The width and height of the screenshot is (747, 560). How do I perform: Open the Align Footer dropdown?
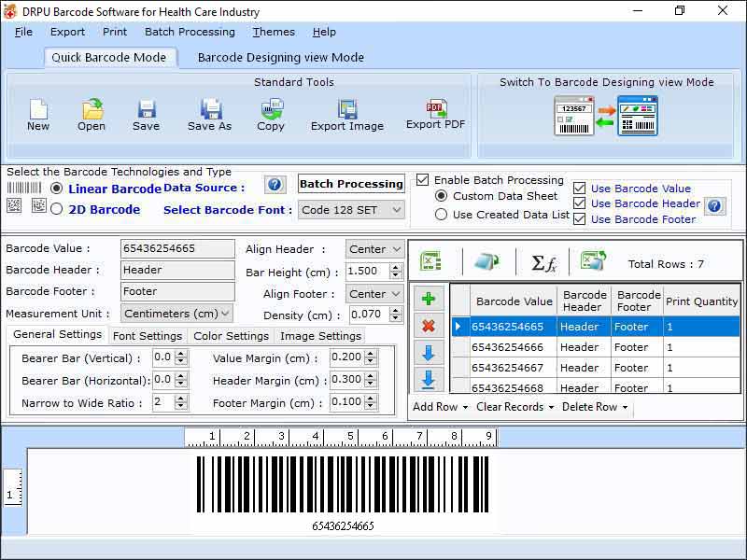click(x=375, y=294)
